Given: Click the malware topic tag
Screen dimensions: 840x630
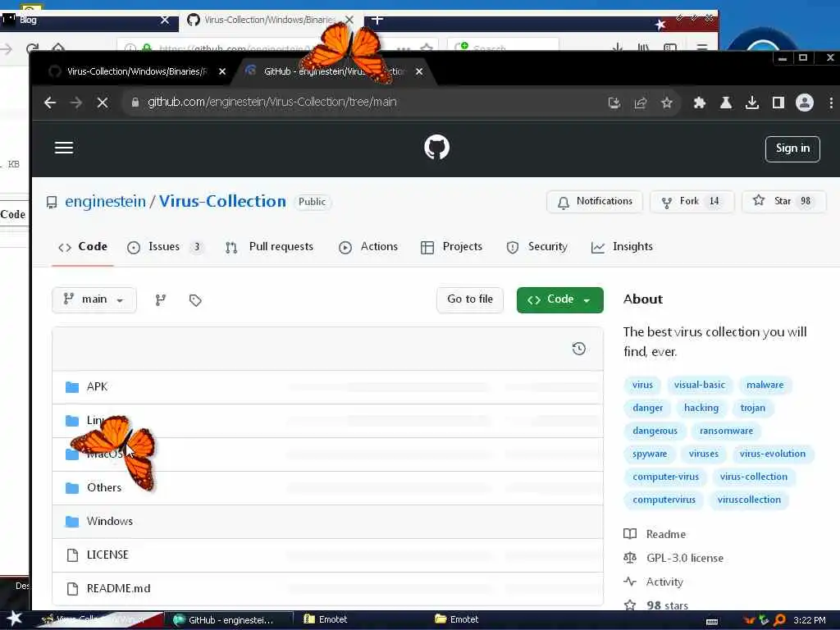Looking at the screenshot, I should [765, 385].
